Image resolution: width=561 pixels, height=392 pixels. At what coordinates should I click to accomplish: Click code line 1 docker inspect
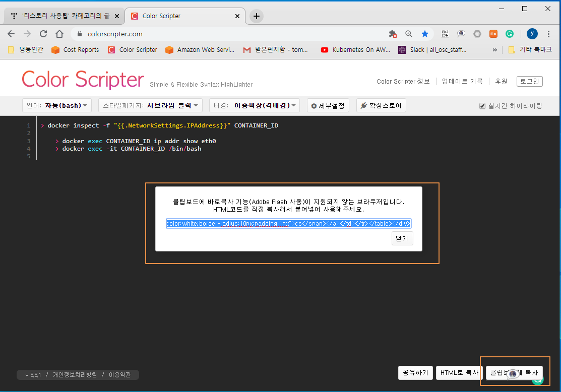coord(160,125)
